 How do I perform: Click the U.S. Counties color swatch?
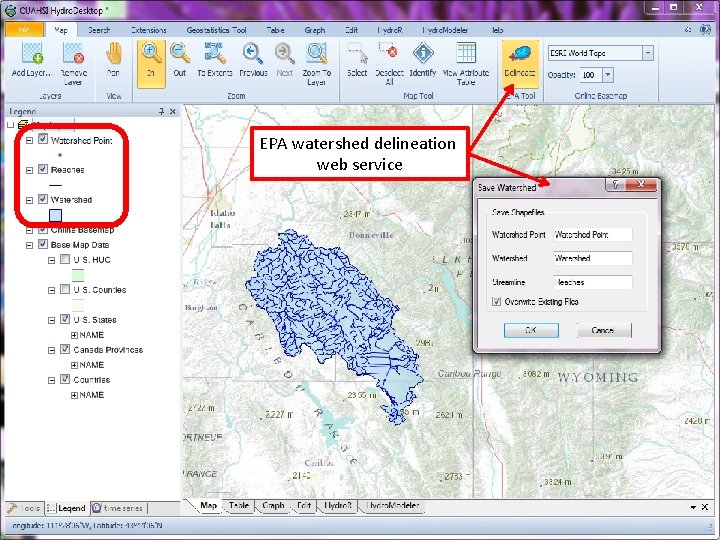coord(78,304)
